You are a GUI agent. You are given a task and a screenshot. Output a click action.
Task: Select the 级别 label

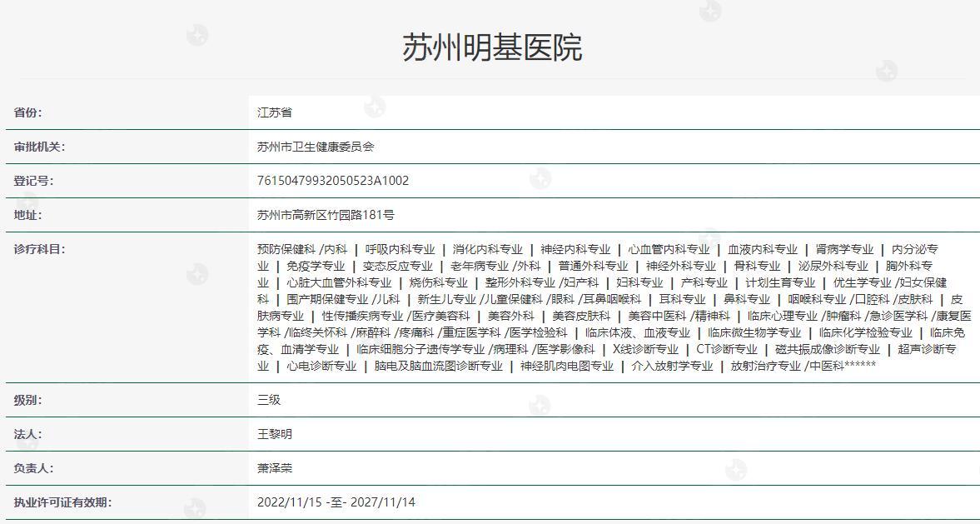(x=27, y=400)
